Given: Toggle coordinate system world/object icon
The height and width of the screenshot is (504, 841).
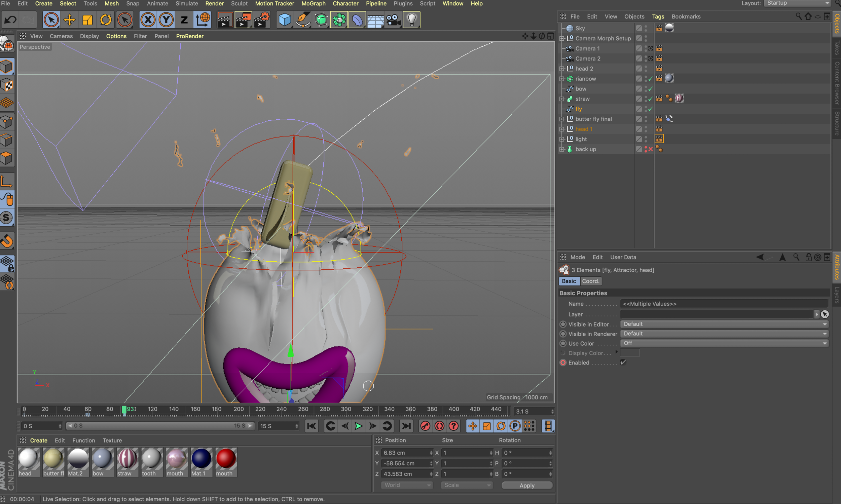Looking at the screenshot, I should [x=203, y=20].
